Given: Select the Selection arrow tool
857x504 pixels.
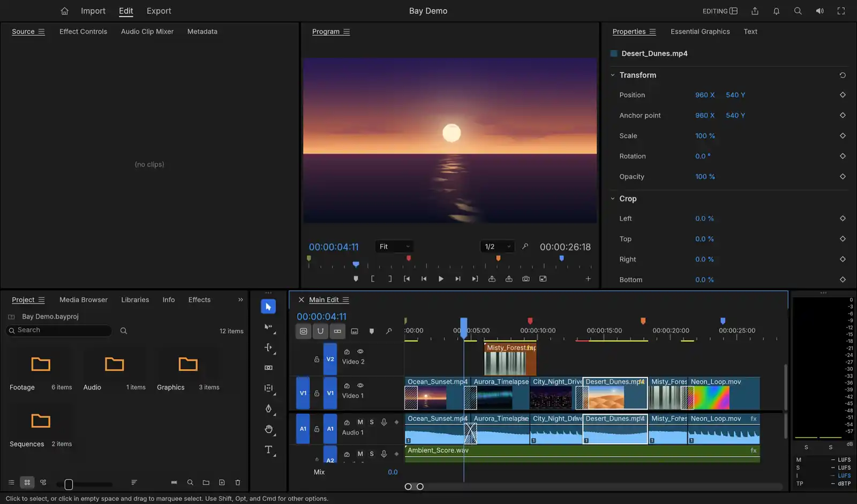Looking at the screenshot, I should point(268,306).
